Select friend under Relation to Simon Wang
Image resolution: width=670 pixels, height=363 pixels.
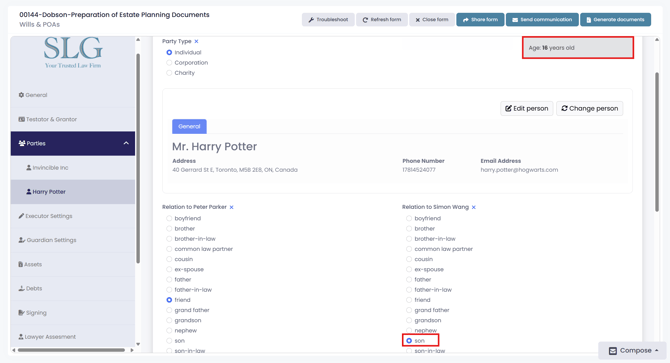coord(409,300)
